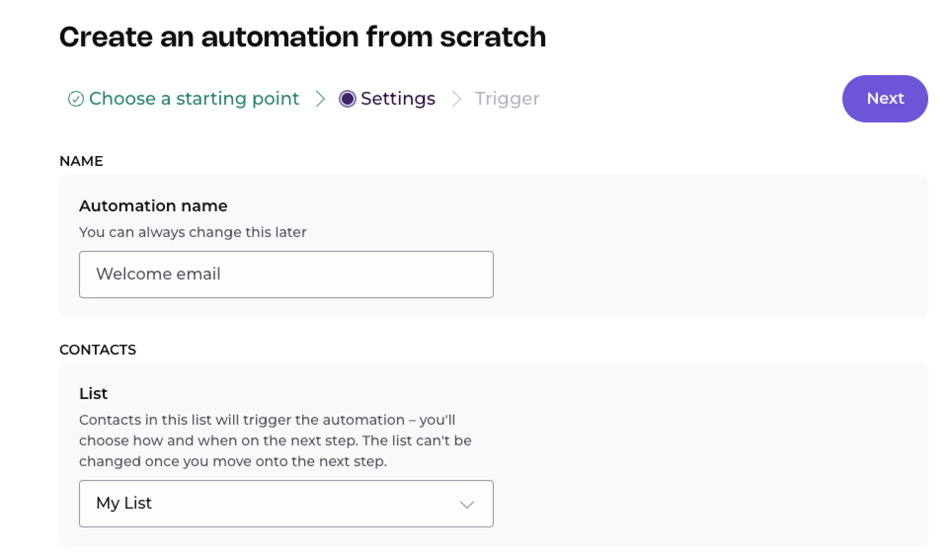Click the Create an automation from scratch heading

tap(303, 37)
